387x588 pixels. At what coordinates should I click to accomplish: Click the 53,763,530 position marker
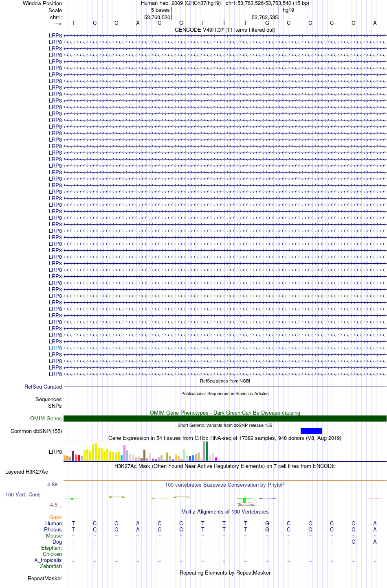(x=157, y=17)
